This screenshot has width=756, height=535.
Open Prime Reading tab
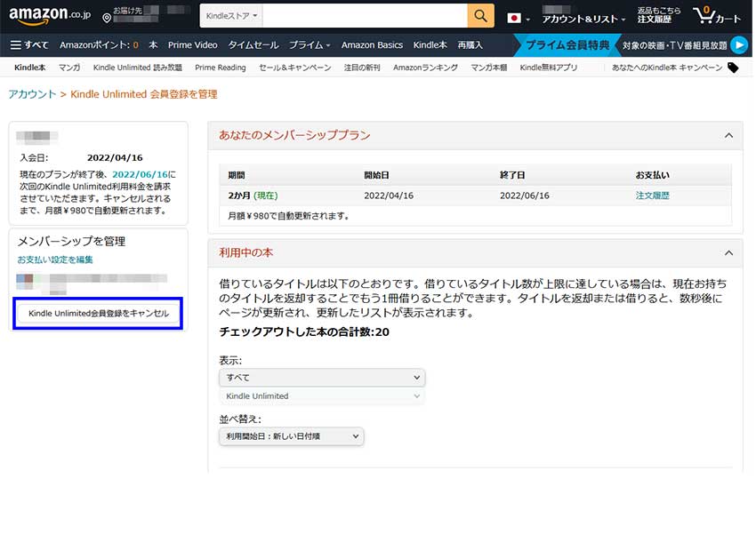221,68
